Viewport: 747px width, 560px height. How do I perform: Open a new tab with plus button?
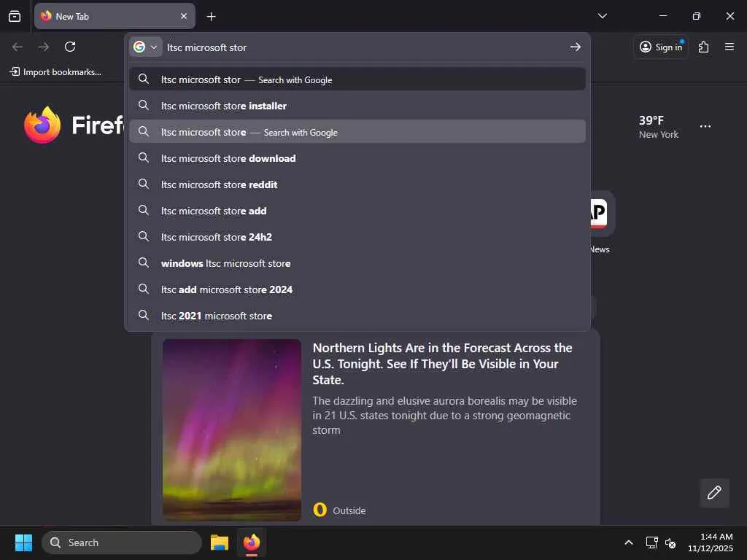(x=211, y=17)
